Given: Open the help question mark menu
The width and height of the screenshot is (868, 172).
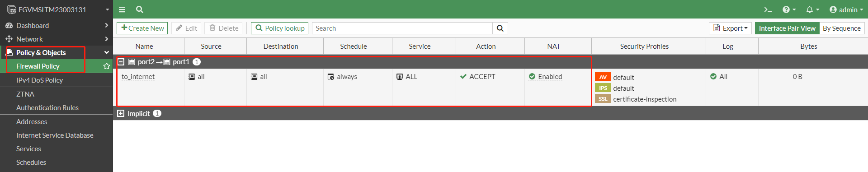Looking at the screenshot, I should coord(789,9).
